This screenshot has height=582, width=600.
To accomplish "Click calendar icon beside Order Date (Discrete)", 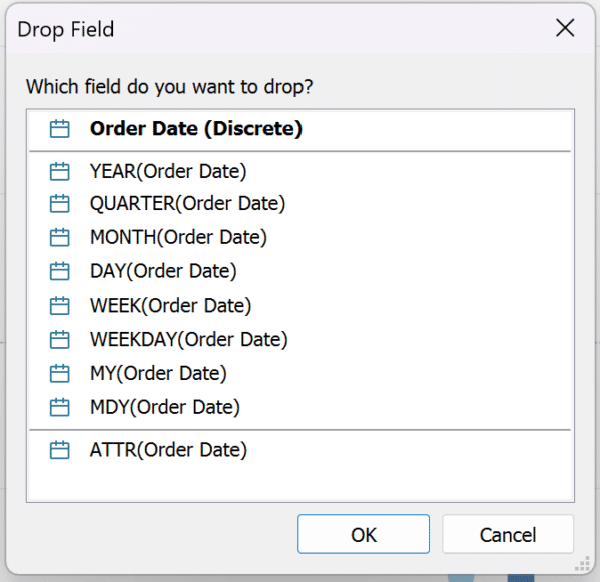I will pos(60,129).
